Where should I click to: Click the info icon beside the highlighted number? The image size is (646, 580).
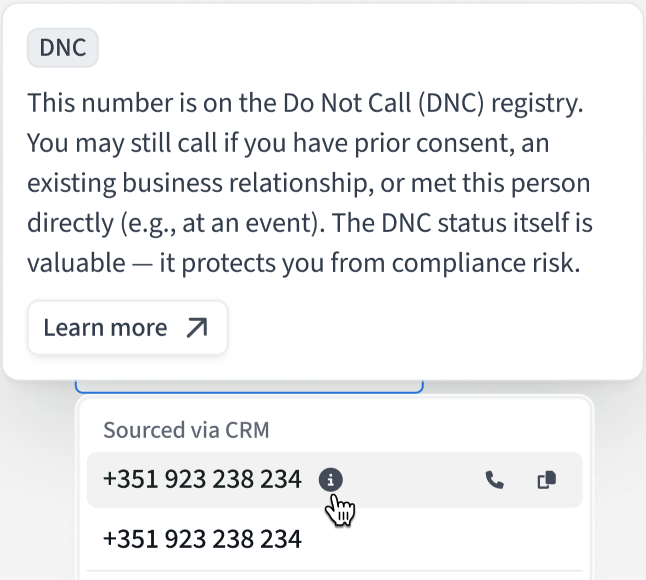[x=330, y=480]
